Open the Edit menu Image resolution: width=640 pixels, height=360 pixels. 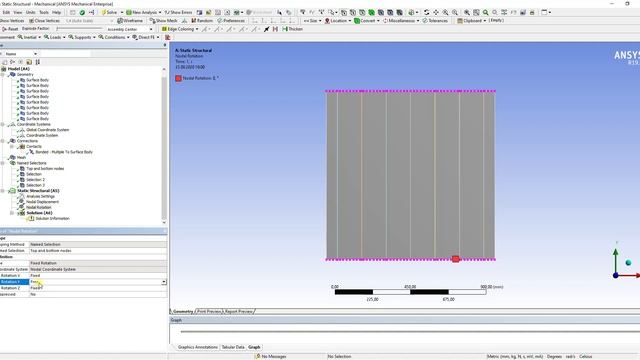click(6, 12)
